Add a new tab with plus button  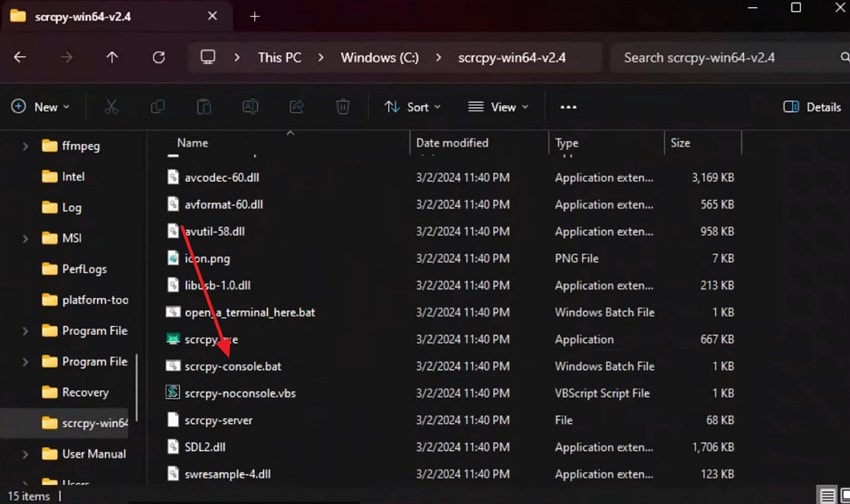(x=254, y=17)
